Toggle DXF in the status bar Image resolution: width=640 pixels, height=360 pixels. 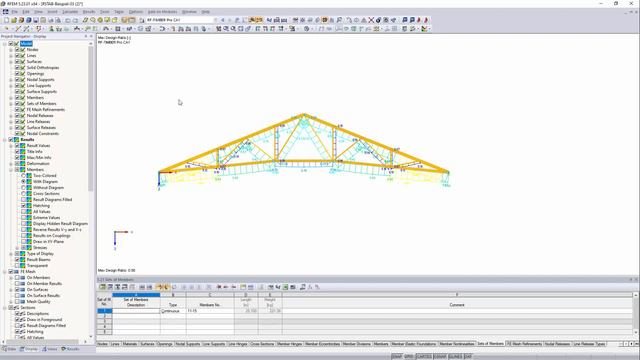[468, 357]
